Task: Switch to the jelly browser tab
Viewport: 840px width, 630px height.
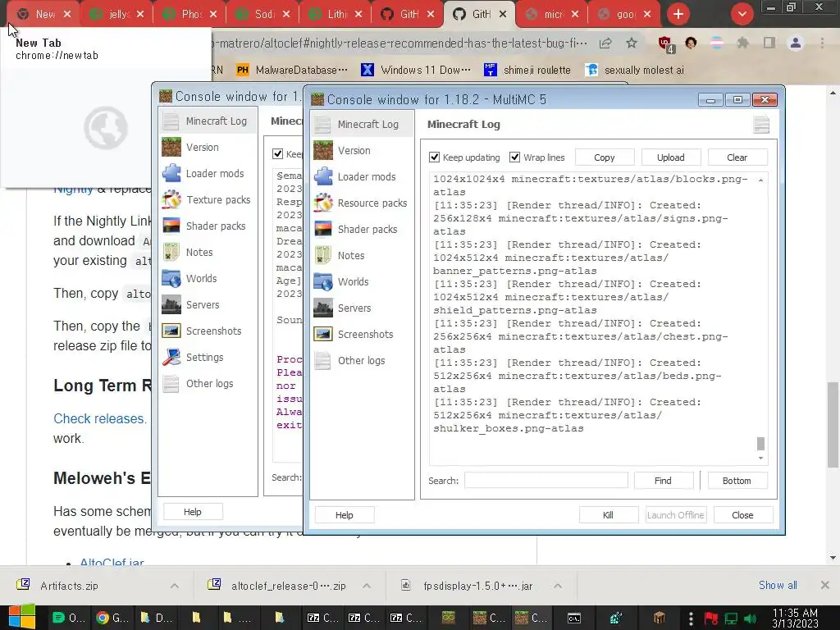Action: pyautogui.click(x=117, y=14)
